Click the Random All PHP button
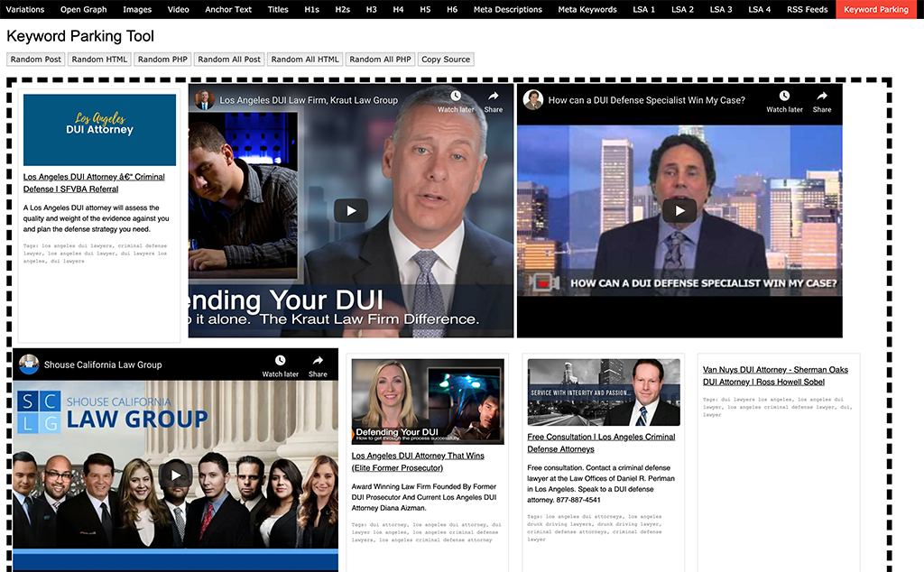The image size is (924, 572). pyautogui.click(x=380, y=60)
